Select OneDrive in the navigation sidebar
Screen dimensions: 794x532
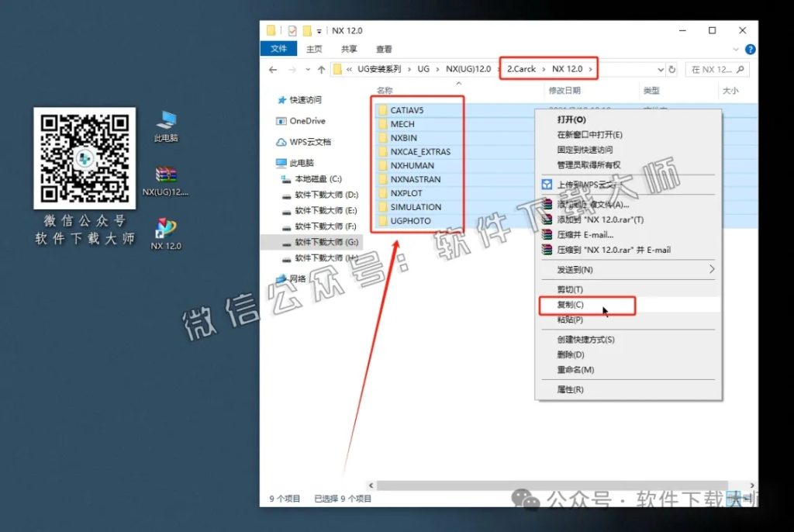tap(309, 120)
